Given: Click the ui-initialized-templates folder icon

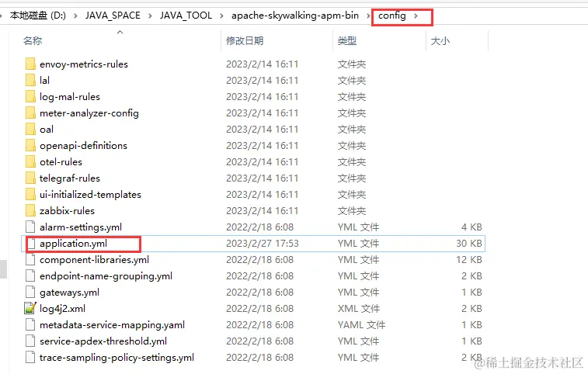Looking at the screenshot, I should click(30, 195).
